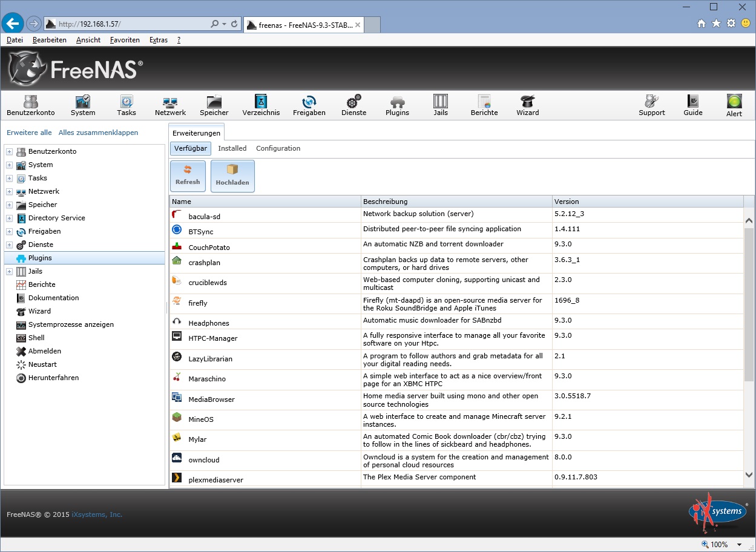
Task: Open Tasks from the top toolbar
Action: click(x=127, y=105)
